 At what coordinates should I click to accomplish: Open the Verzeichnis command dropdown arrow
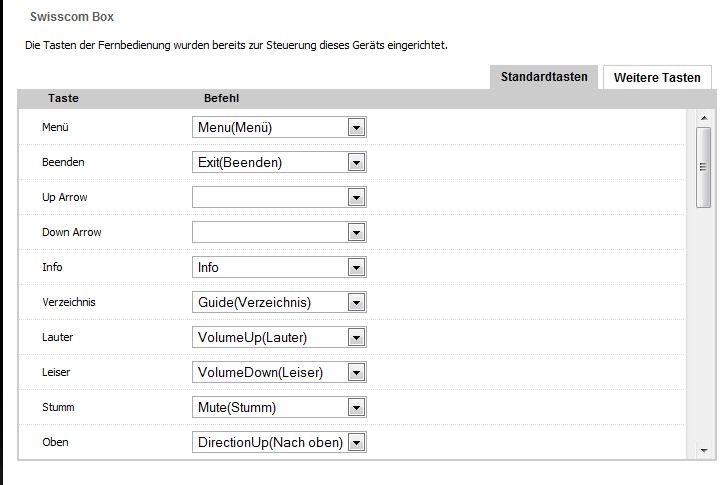click(x=355, y=302)
